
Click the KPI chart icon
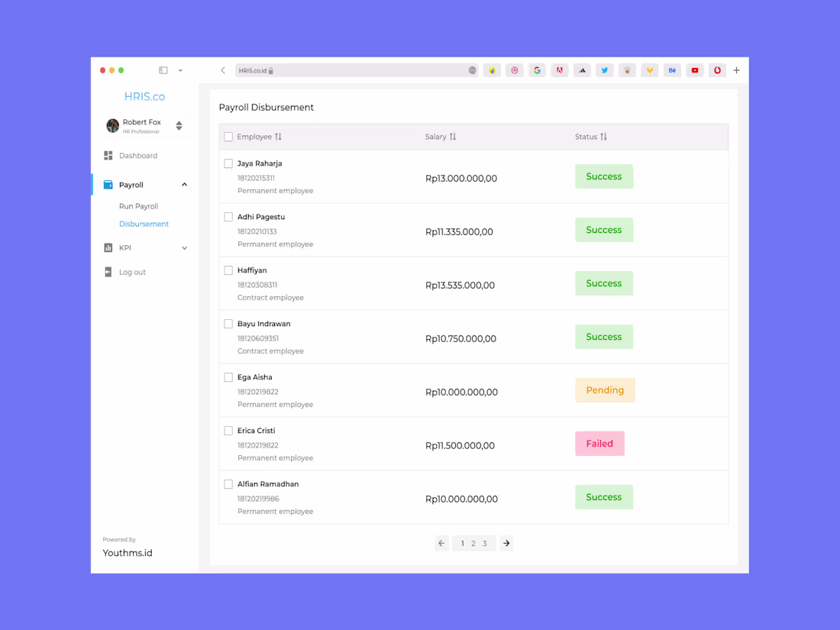(108, 247)
